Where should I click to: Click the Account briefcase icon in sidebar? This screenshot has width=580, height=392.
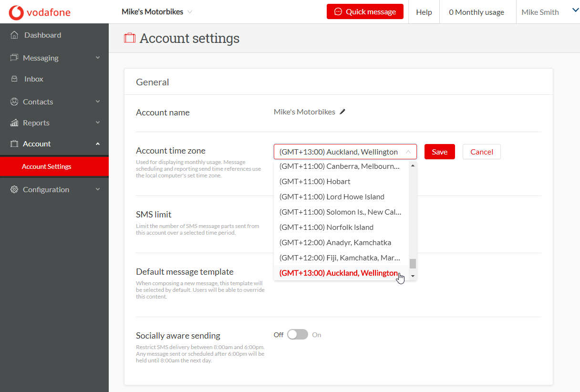[14, 144]
